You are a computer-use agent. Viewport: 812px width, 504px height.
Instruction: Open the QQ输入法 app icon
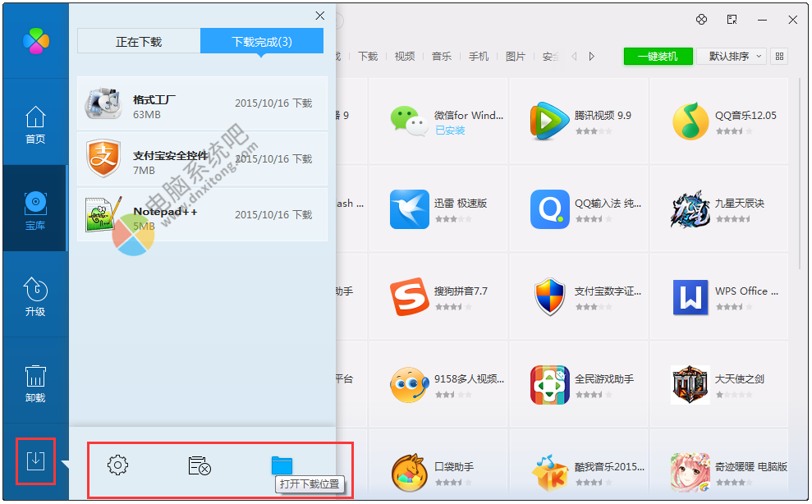(549, 209)
